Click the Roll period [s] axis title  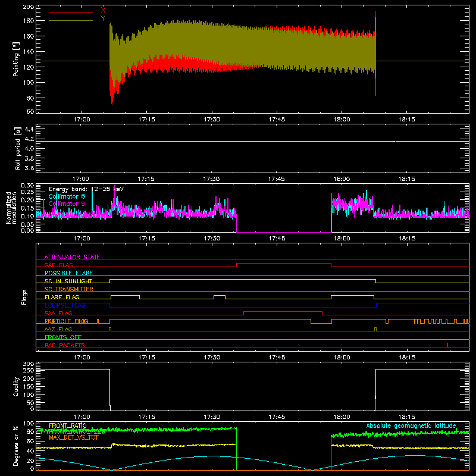tap(17, 148)
